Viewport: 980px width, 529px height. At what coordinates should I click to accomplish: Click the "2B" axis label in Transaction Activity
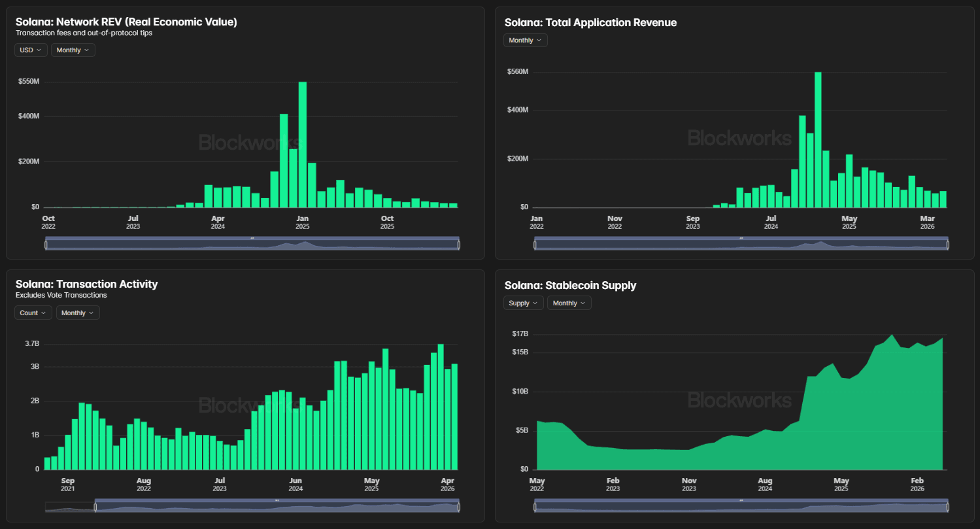(x=35, y=401)
